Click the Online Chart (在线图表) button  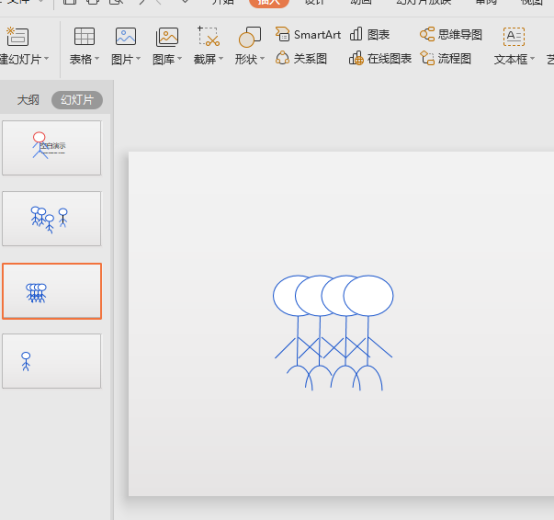[380, 58]
